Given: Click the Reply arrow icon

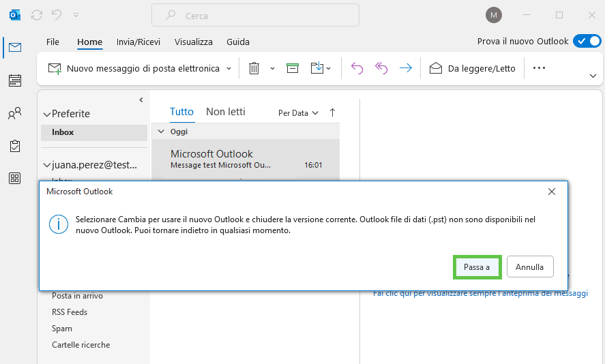Looking at the screenshot, I should [x=357, y=68].
